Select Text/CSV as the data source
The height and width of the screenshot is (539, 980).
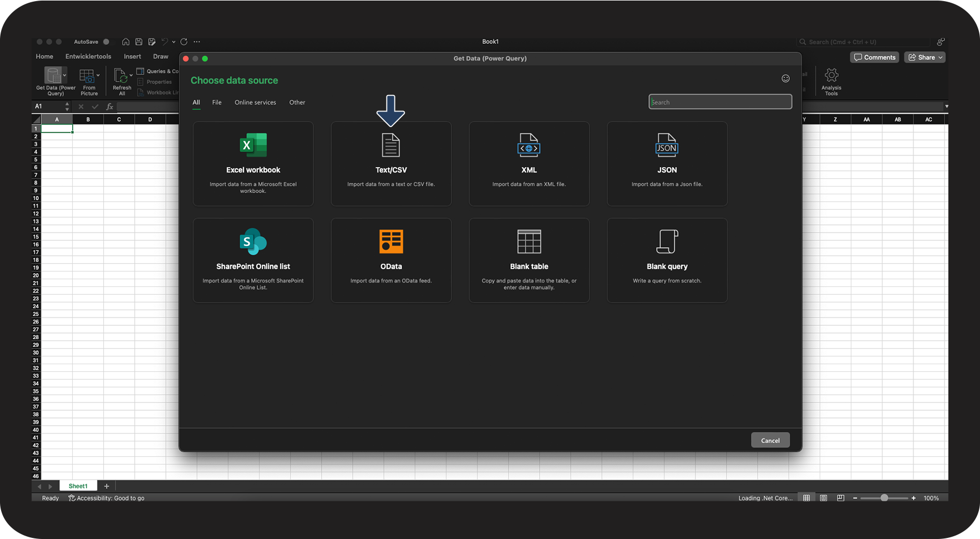[x=391, y=164]
